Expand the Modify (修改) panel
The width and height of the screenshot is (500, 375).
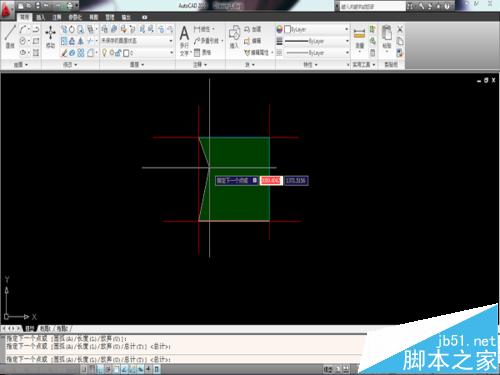click(x=70, y=64)
